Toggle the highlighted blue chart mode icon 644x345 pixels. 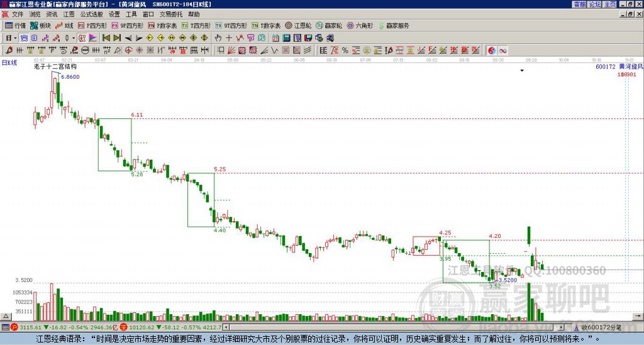[x=23, y=38]
